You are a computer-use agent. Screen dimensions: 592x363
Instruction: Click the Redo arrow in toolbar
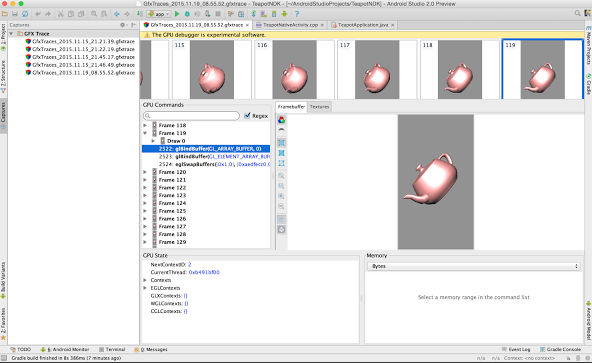pos(48,14)
